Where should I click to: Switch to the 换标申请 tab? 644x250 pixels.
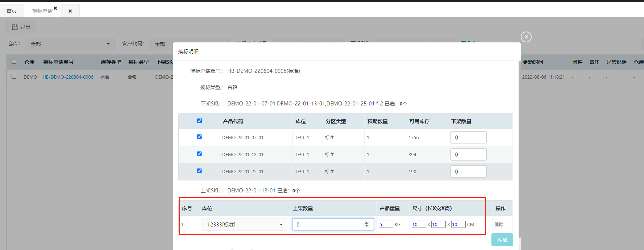(42, 11)
